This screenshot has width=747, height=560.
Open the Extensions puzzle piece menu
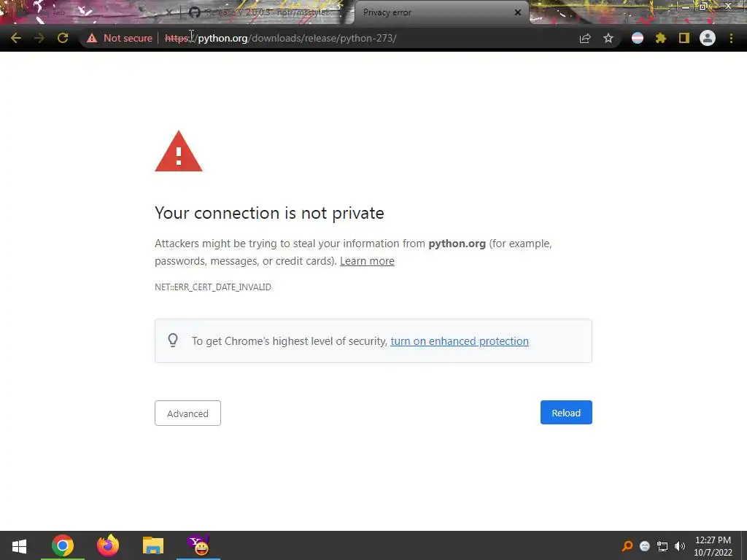(661, 38)
